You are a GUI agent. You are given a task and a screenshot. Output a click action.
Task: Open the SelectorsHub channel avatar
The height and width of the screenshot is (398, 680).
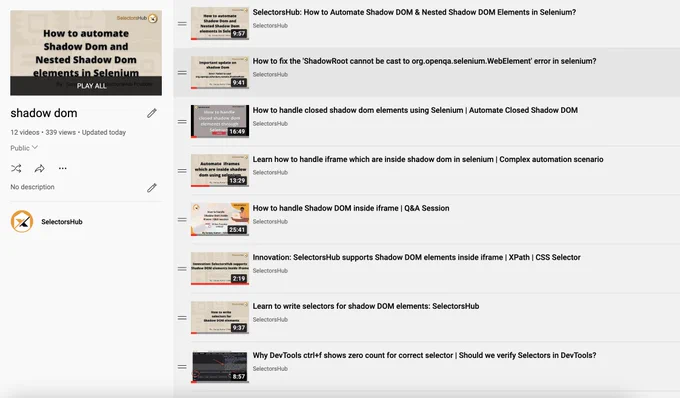22,222
